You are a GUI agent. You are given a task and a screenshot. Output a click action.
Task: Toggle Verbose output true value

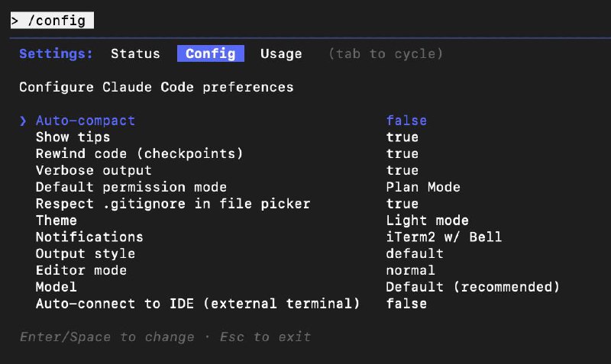tap(402, 170)
